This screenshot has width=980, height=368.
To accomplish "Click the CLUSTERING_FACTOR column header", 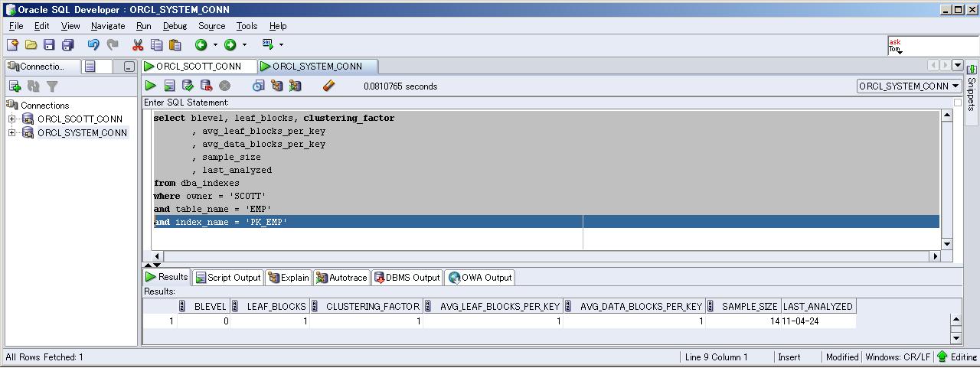I will (x=372, y=307).
